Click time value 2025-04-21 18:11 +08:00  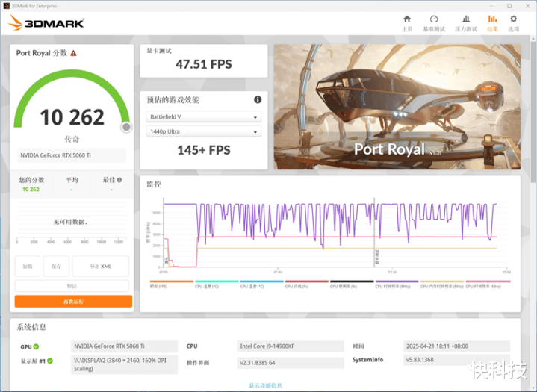pyautogui.click(x=456, y=346)
